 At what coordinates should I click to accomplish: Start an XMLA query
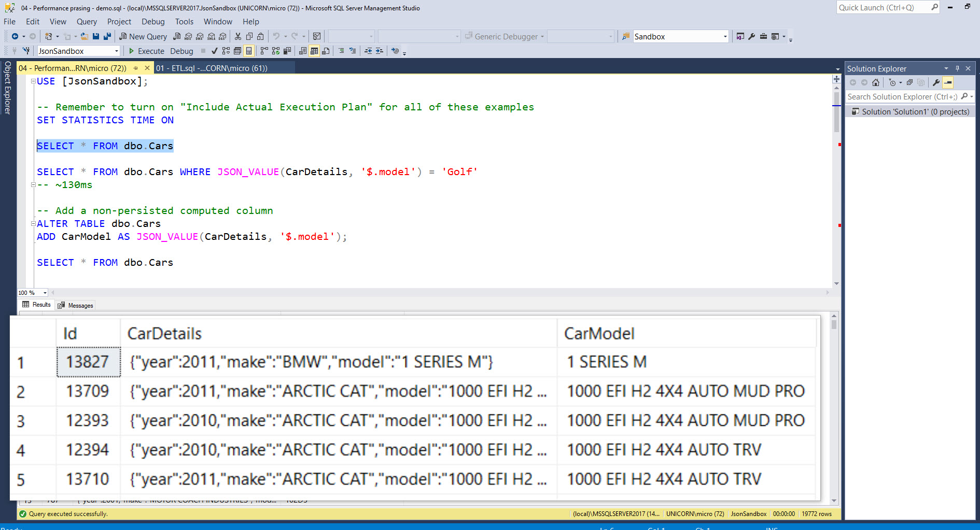point(211,36)
